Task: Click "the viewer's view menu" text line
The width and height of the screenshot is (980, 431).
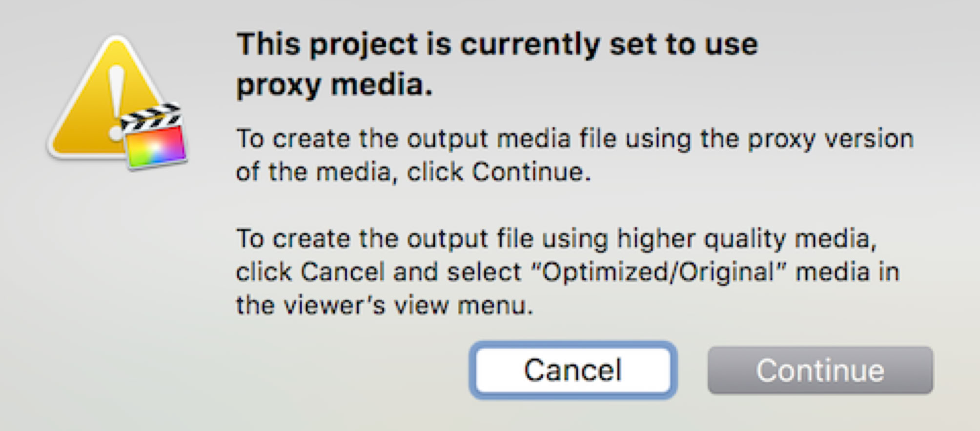Action: point(384,305)
